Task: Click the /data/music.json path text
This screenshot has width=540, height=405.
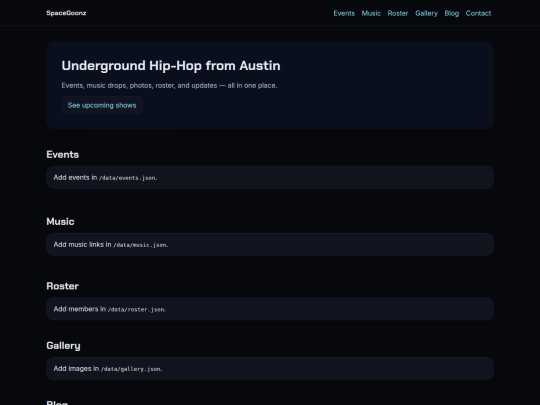Action: [140, 245]
